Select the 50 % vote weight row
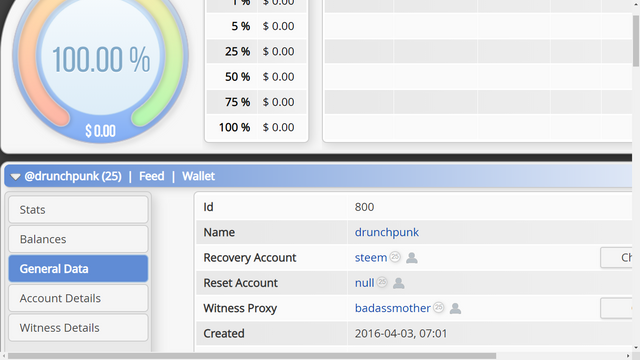The height and width of the screenshot is (360, 640). (256, 77)
